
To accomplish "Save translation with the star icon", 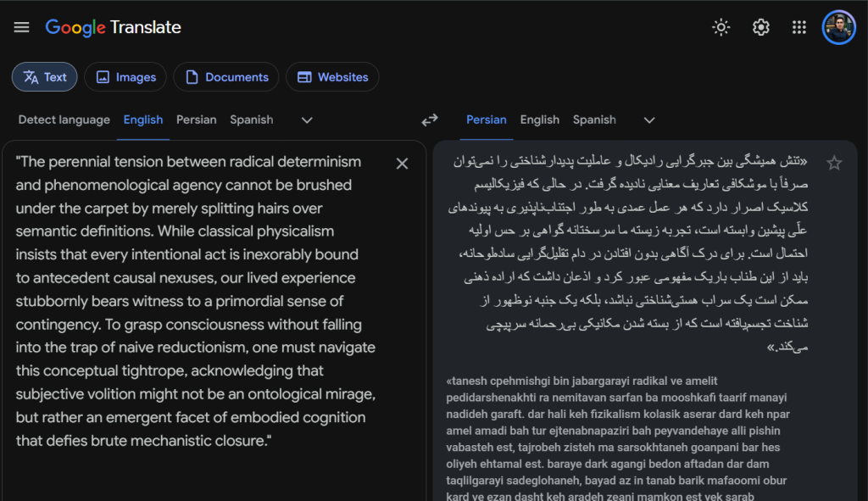I will [834, 163].
